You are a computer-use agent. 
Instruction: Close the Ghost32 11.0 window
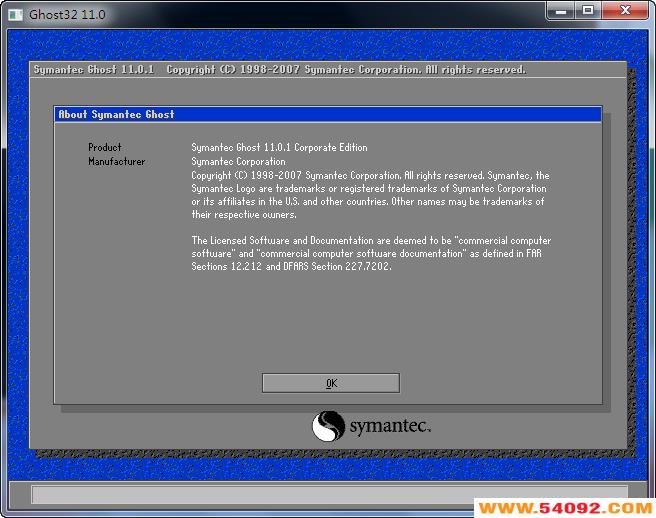click(625, 10)
